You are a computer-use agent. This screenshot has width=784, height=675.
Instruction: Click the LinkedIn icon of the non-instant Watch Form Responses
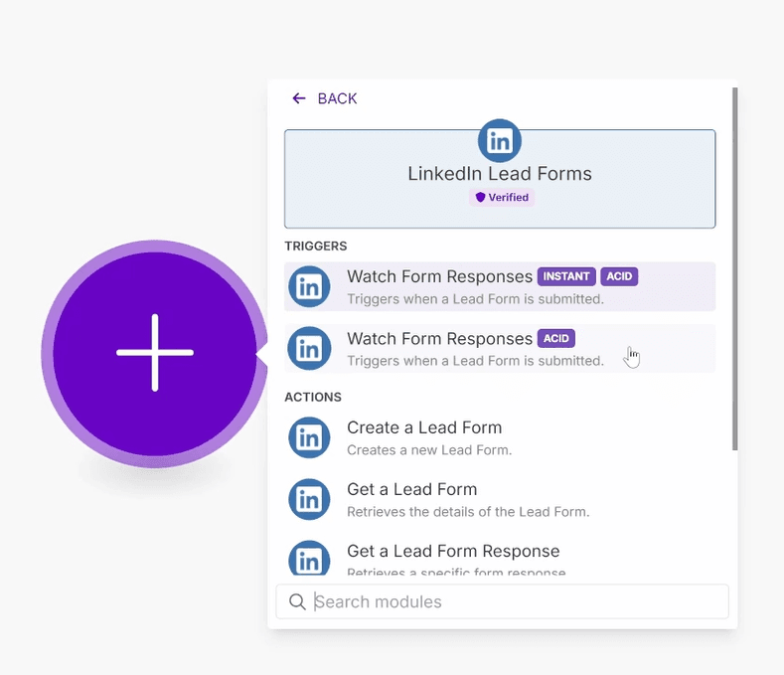309,349
